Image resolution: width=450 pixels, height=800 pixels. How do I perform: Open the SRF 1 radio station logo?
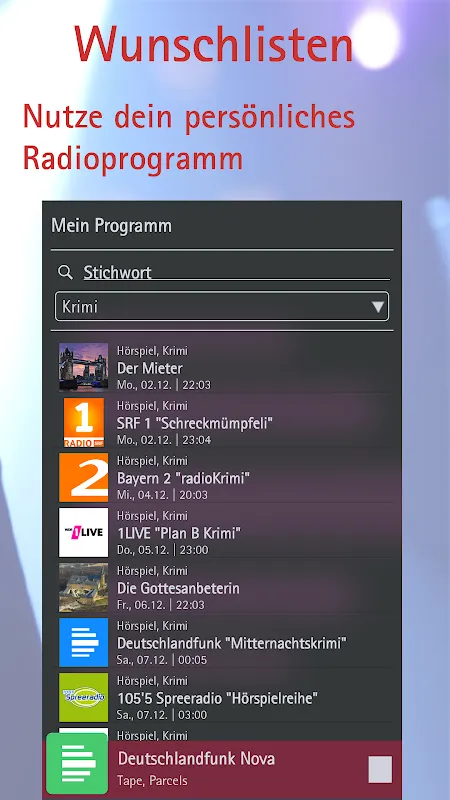click(x=84, y=422)
